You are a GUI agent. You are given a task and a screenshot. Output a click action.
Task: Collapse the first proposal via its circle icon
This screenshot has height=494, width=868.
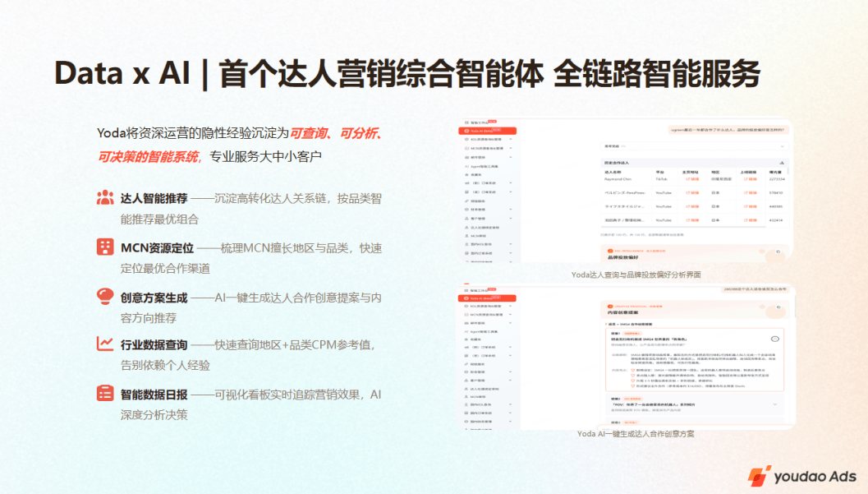click(x=774, y=339)
